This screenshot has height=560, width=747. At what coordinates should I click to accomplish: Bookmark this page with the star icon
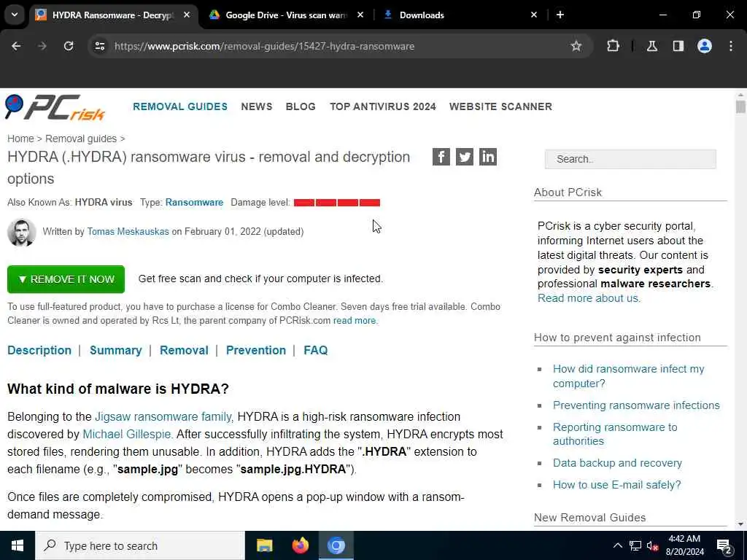tap(576, 46)
